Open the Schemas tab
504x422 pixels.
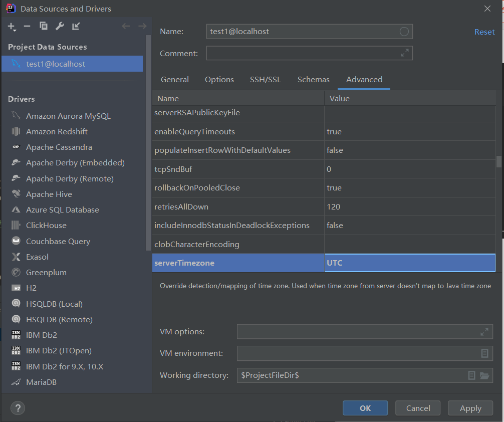click(314, 80)
